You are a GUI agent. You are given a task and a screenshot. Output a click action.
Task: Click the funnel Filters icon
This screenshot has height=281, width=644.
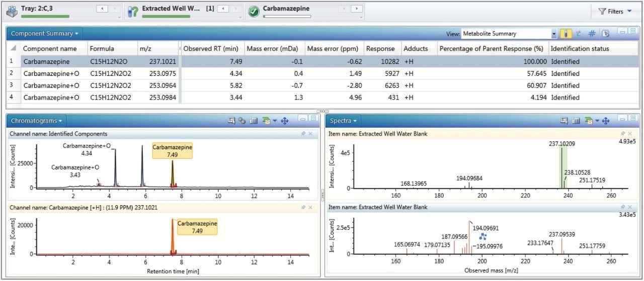[602, 11]
